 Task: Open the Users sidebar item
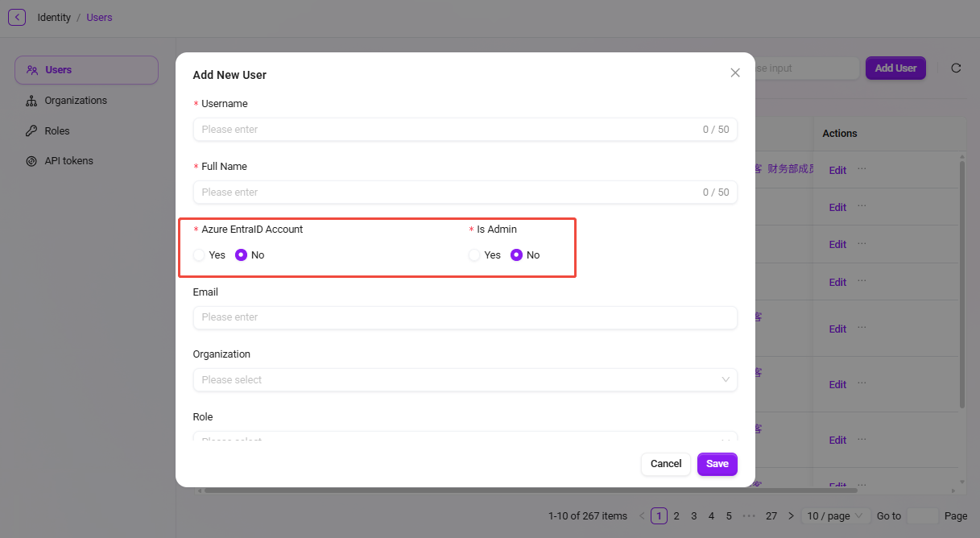[86, 70]
